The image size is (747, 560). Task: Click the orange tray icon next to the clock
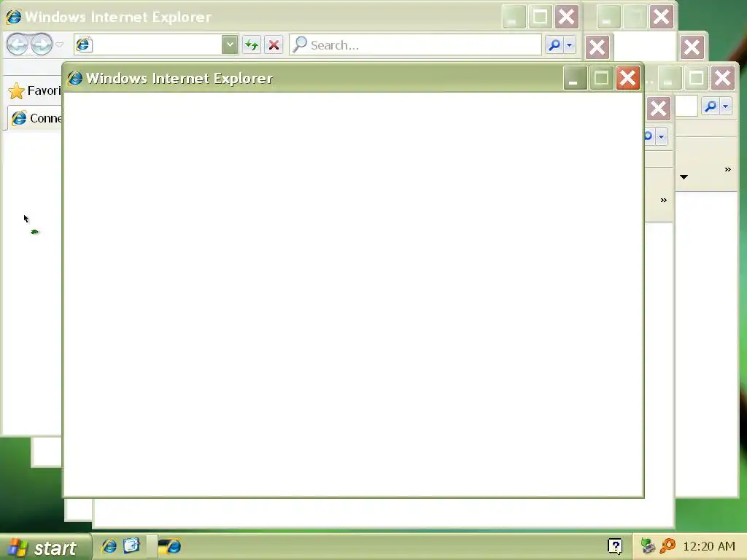[667, 545]
